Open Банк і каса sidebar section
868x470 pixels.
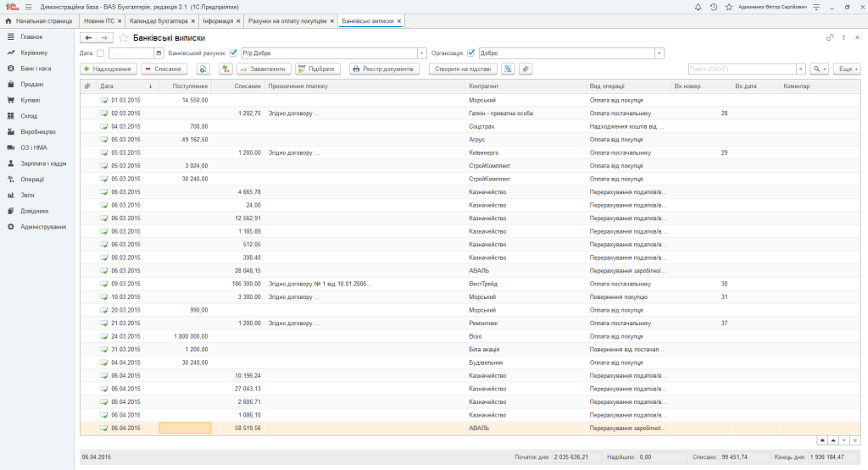36,69
